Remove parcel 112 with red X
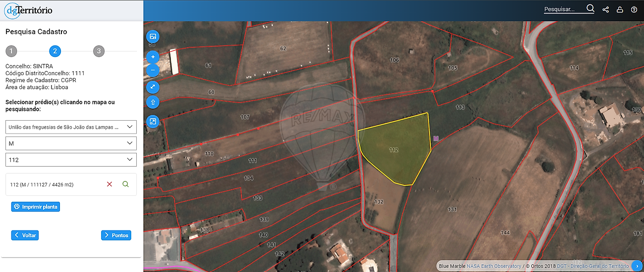Screen dimensions: 644x272 click(x=109, y=184)
